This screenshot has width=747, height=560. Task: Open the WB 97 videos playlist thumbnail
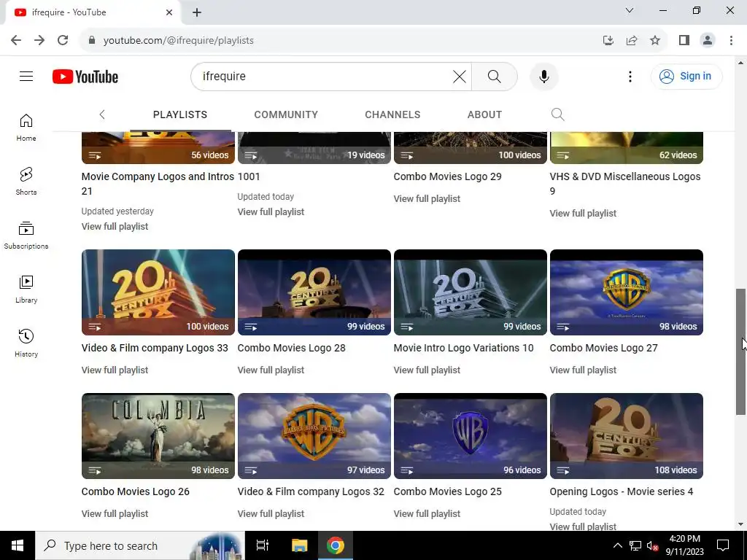314,436
